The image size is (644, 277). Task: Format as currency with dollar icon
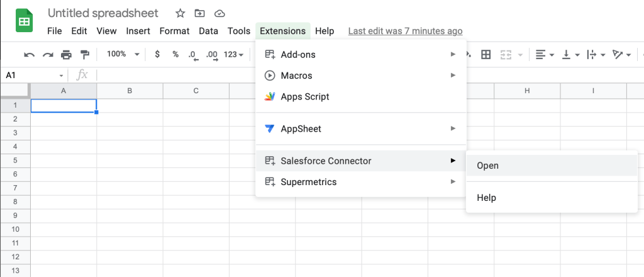pos(157,55)
